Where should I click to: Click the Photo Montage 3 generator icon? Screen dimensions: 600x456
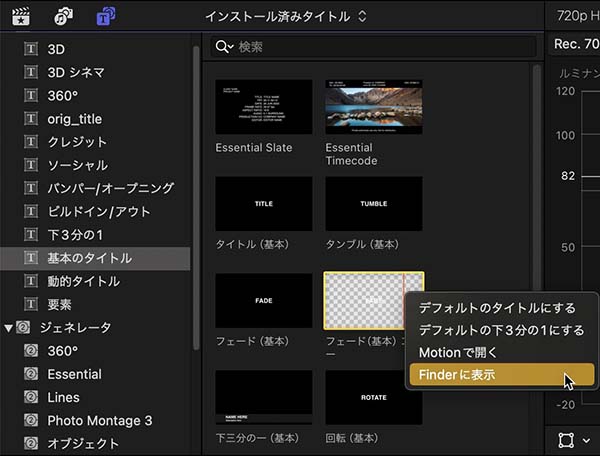(x=30, y=420)
